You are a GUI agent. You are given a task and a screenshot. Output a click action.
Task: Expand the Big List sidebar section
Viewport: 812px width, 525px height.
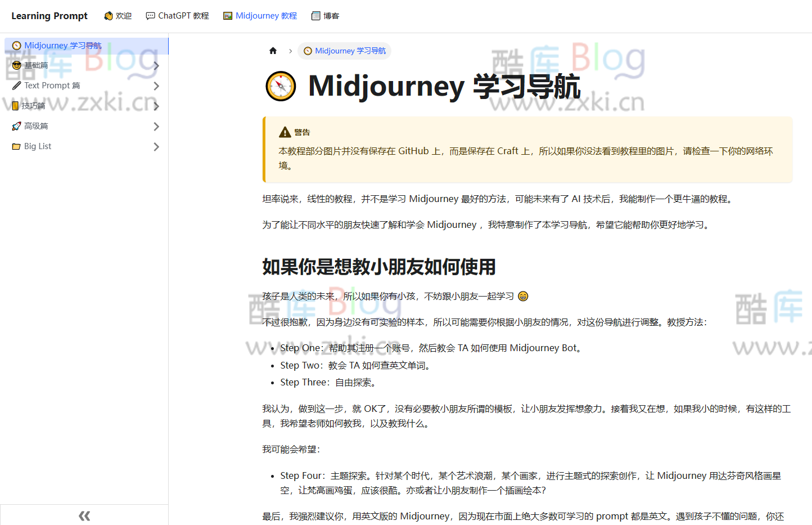pyautogui.click(x=156, y=146)
